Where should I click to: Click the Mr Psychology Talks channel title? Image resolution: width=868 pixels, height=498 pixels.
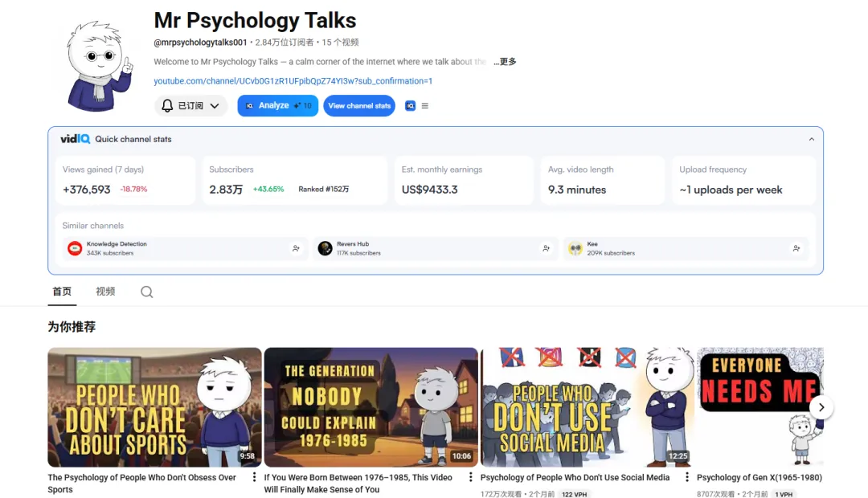coord(256,20)
